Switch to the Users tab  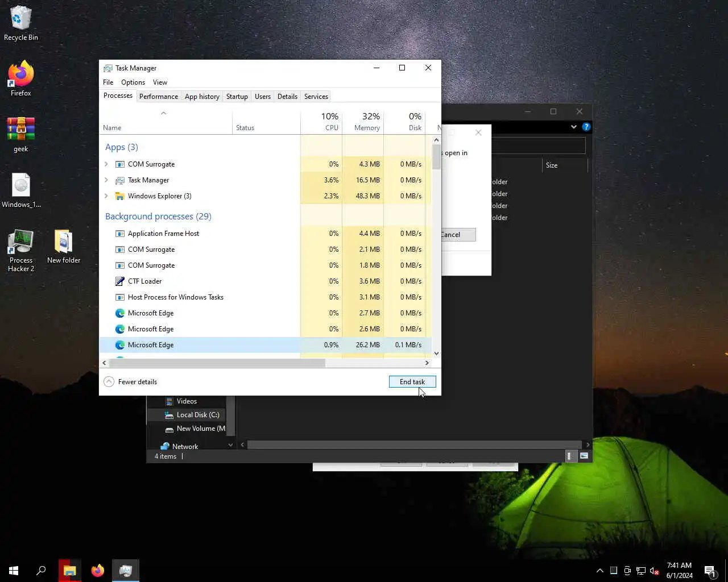(263, 97)
